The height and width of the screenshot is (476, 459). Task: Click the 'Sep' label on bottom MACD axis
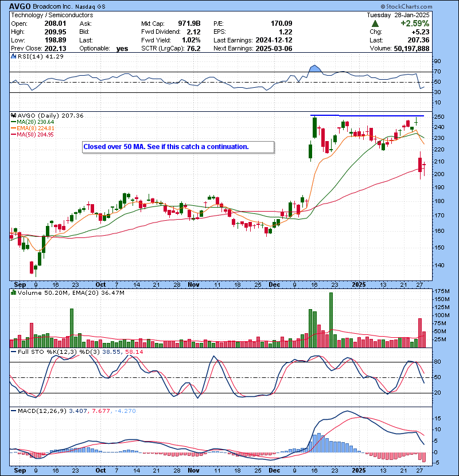(x=20, y=470)
